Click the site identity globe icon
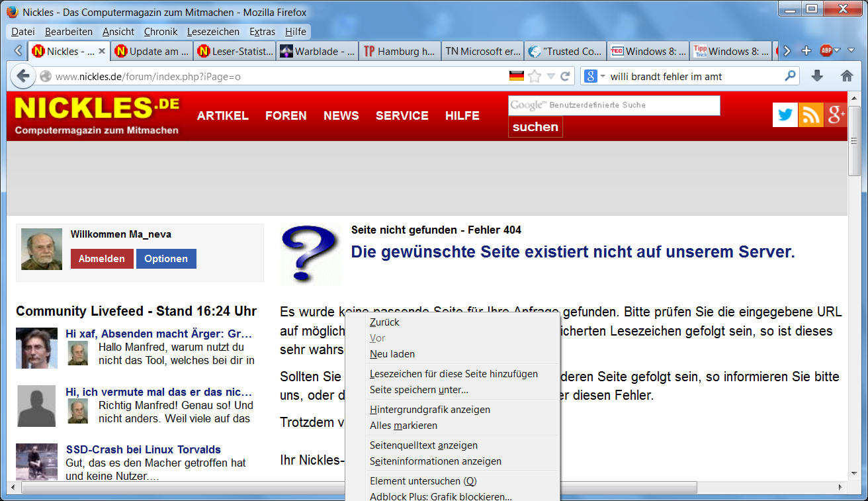This screenshot has width=868, height=501. (45, 77)
